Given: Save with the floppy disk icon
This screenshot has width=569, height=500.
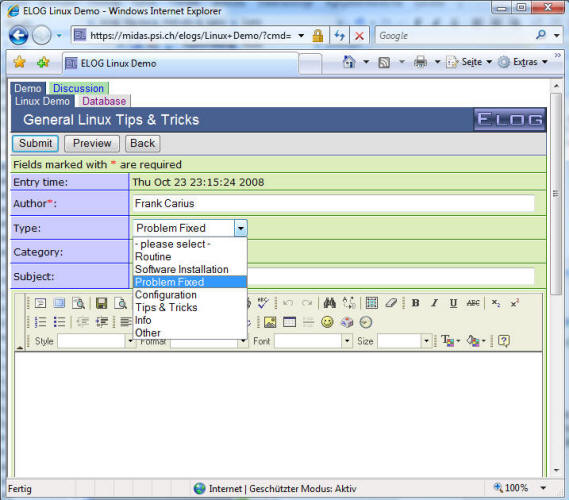Looking at the screenshot, I should point(101,303).
